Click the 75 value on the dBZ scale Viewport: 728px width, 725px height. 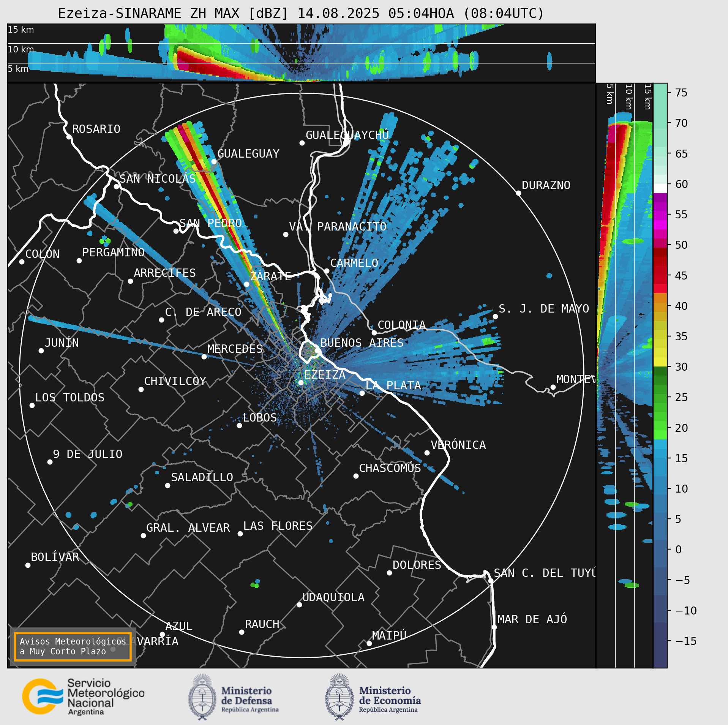coord(681,92)
